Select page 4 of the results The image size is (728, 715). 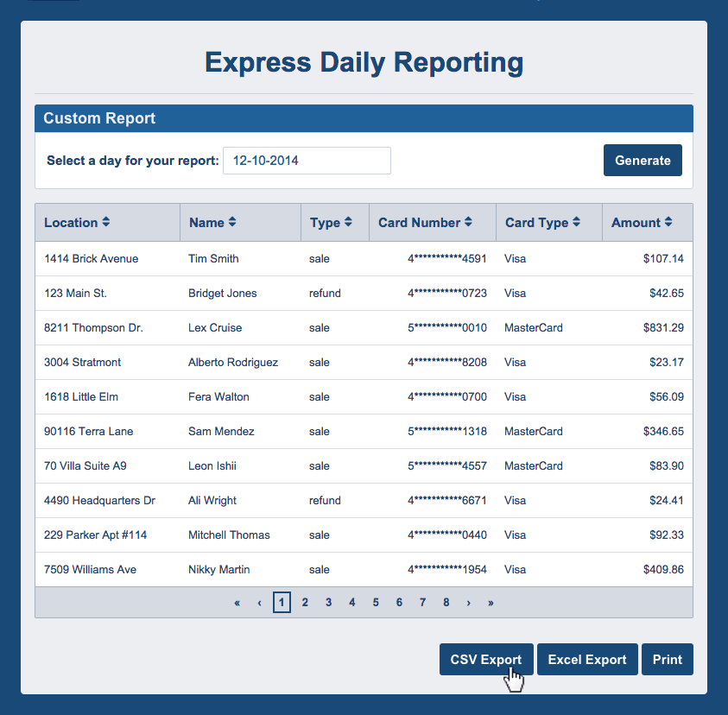coord(351,602)
